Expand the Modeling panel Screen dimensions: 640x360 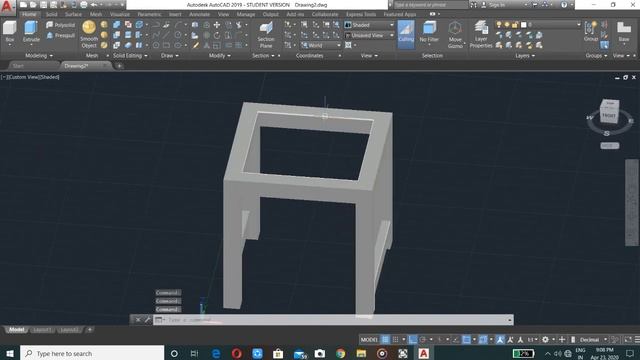[x=39, y=56]
